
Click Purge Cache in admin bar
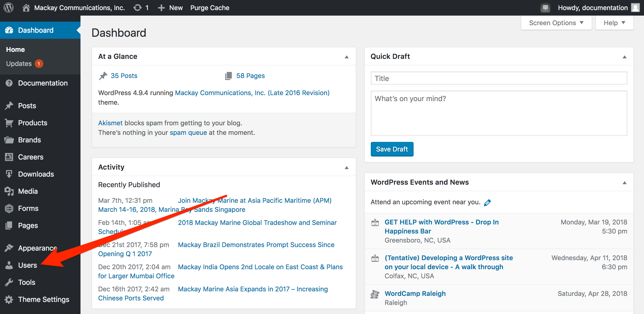coord(210,8)
